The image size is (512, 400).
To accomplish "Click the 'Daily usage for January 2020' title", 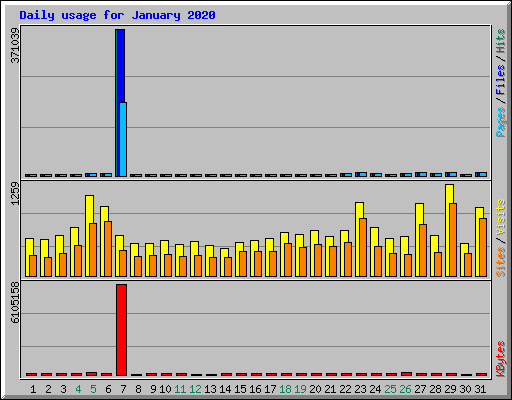I will click(x=117, y=15).
